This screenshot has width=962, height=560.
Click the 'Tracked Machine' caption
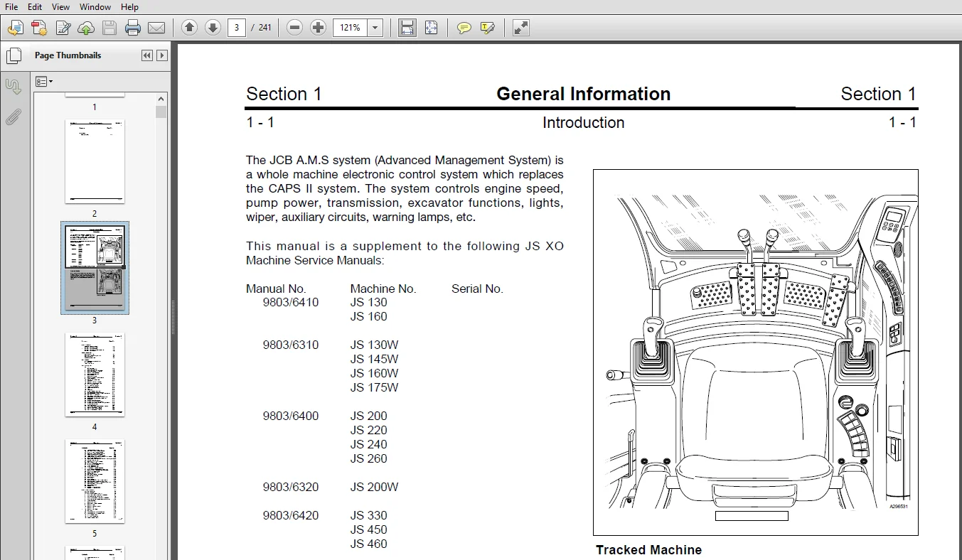[648, 549]
